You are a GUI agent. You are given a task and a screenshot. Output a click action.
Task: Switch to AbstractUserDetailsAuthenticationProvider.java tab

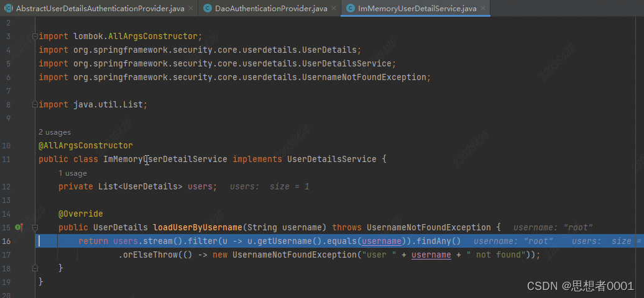(x=99, y=9)
